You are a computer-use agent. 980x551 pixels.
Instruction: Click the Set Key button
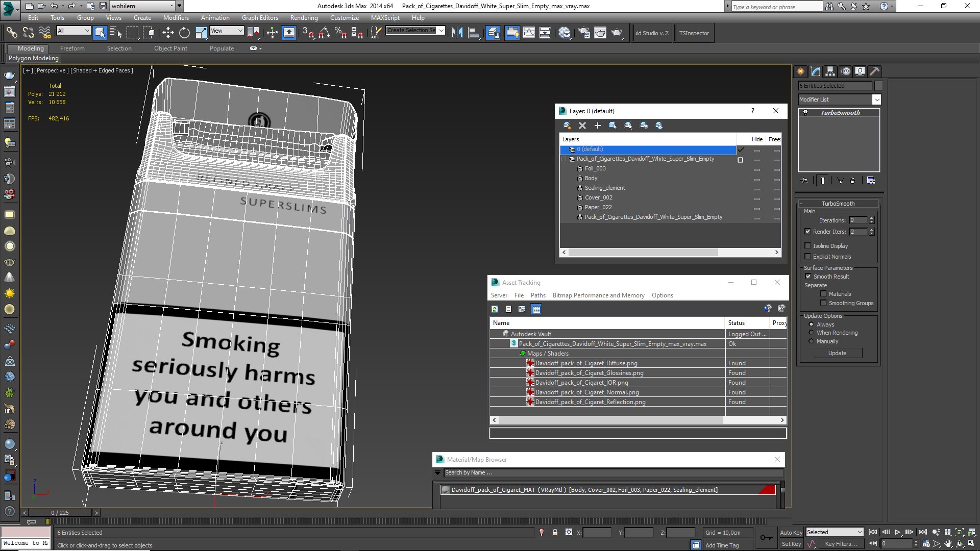tap(791, 544)
